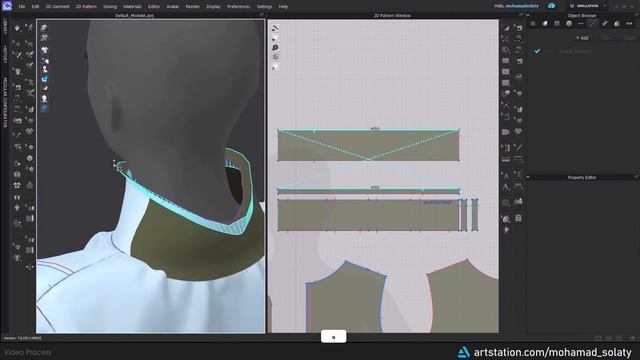Image resolution: width=640 pixels, height=360 pixels.
Task: Select the Default Topstitch list entry
Action: coord(576,51)
